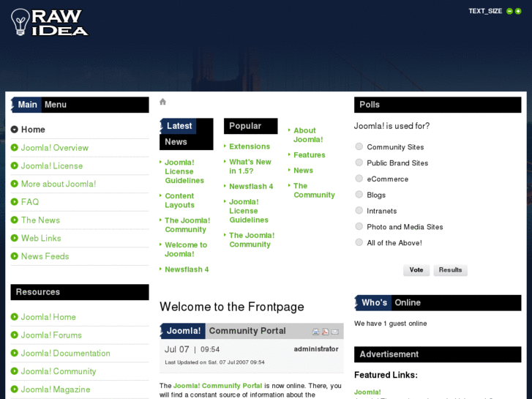Open Joomla! Documentation resource link

(x=65, y=353)
